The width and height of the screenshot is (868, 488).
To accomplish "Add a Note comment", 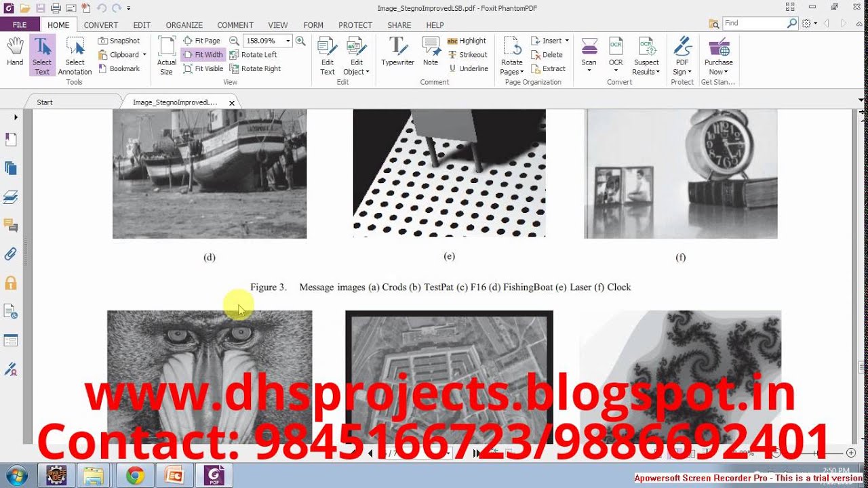I will point(431,52).
